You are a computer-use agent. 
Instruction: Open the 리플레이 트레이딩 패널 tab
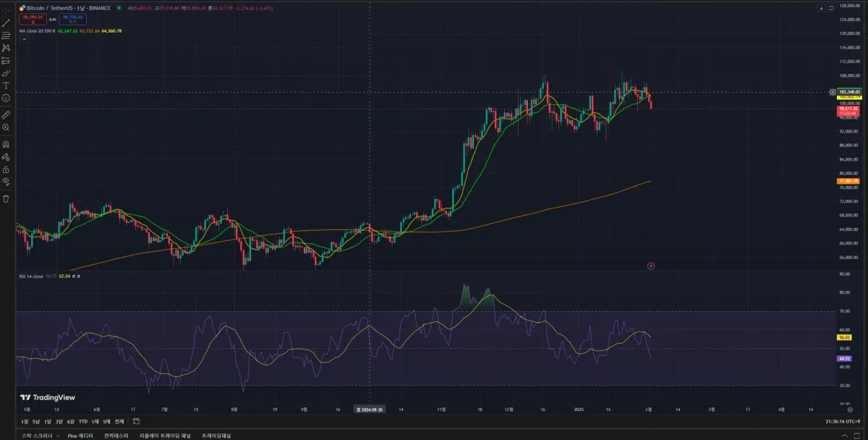tap(165, 436)
